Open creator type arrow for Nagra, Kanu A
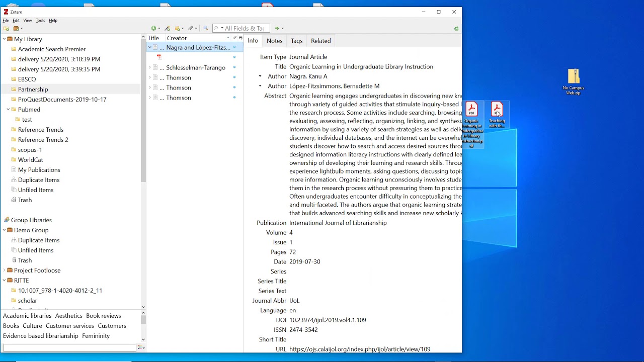Viewport: 644px width, 362px height. coord(260,76)
